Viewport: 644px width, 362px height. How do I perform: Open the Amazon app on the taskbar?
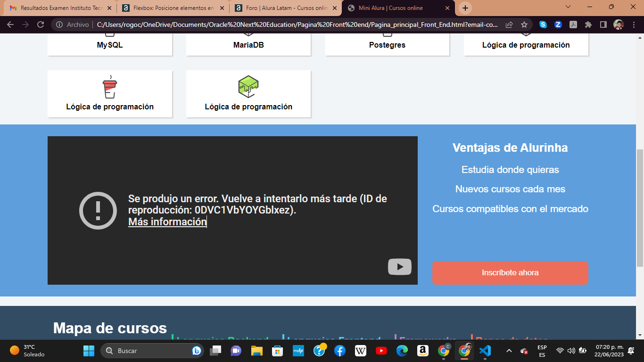[x=422, y=351]
